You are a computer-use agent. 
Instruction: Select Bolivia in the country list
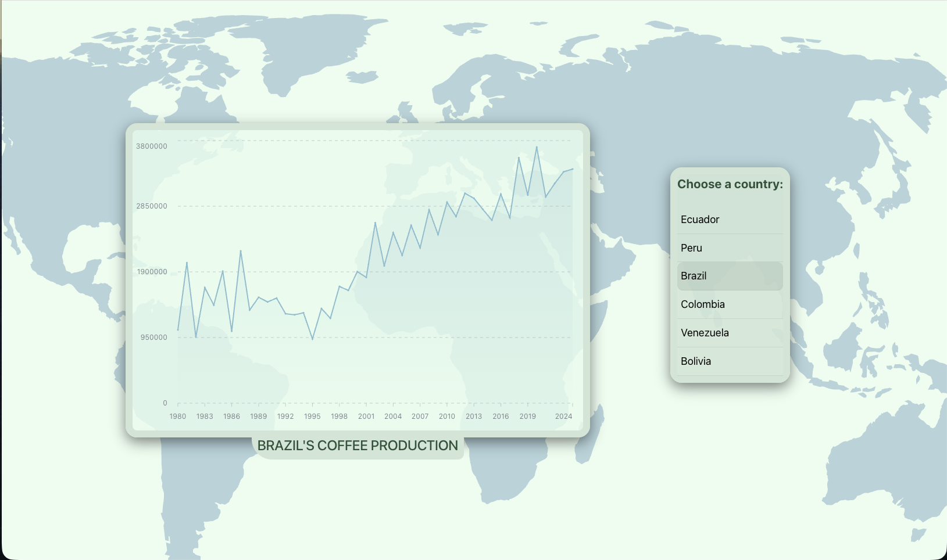coord(730,361)
